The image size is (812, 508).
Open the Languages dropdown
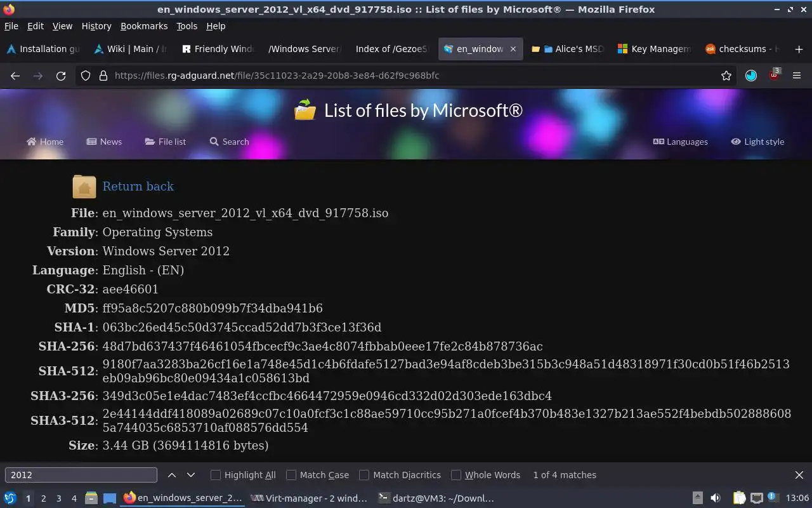click(680, 142)
